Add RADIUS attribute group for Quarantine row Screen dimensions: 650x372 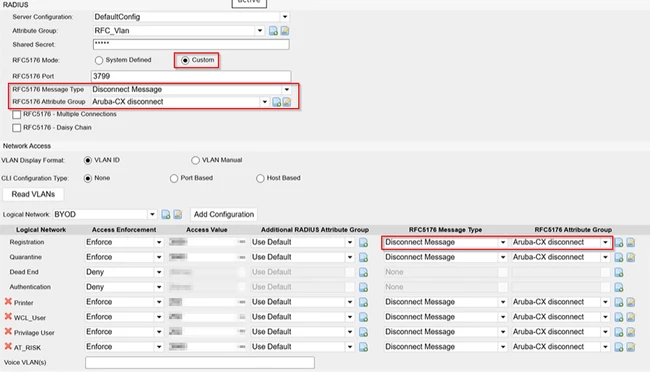click(364, 258)
